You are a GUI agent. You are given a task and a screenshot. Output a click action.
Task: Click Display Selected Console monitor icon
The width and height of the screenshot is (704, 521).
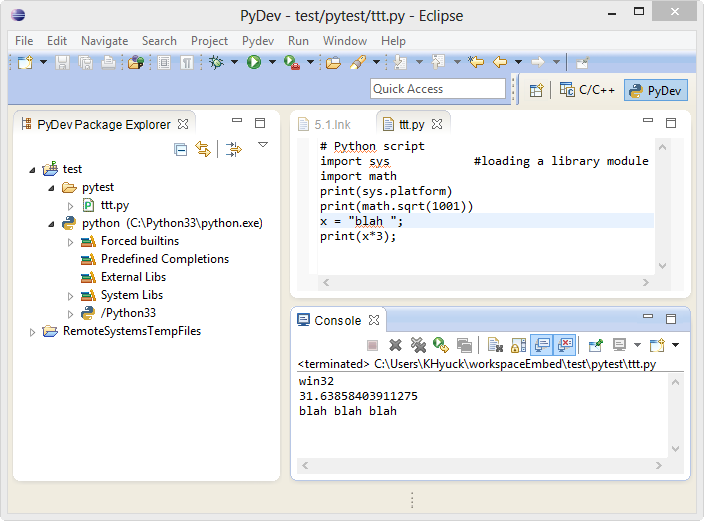(620, 345)
